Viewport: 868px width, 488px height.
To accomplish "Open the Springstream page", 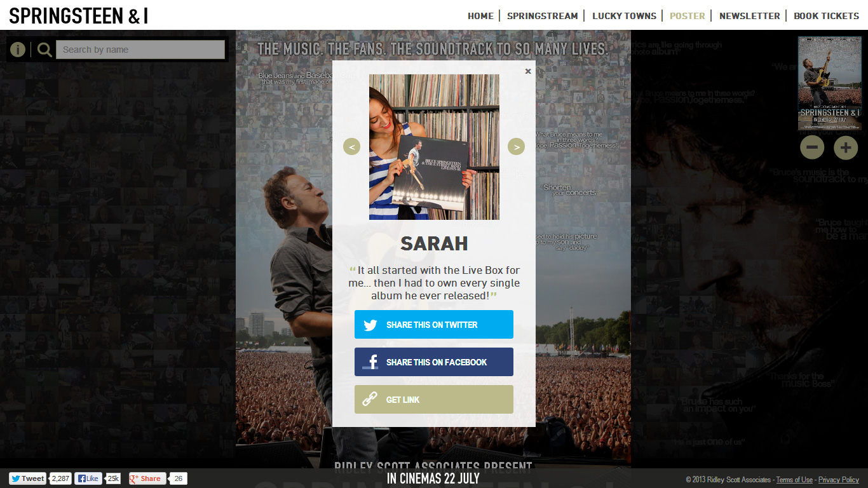I will pos(542,16).
